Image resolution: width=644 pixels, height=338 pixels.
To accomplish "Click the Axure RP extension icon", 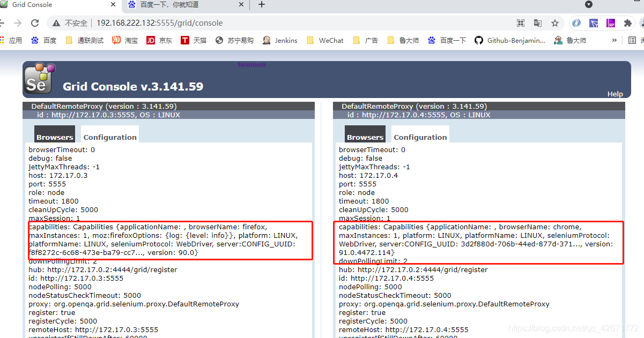I will (x=610, y=23).
